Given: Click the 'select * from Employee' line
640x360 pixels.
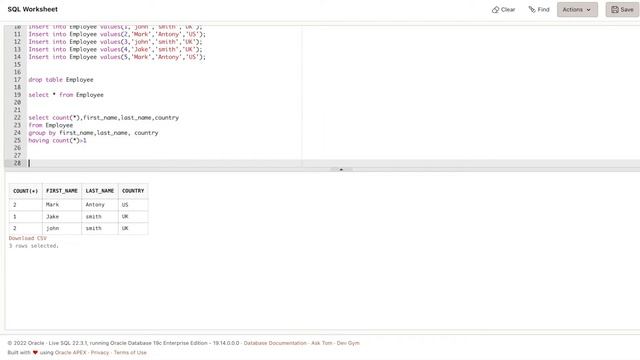Looking at the screenshot, I should click(x=66, y=95).
